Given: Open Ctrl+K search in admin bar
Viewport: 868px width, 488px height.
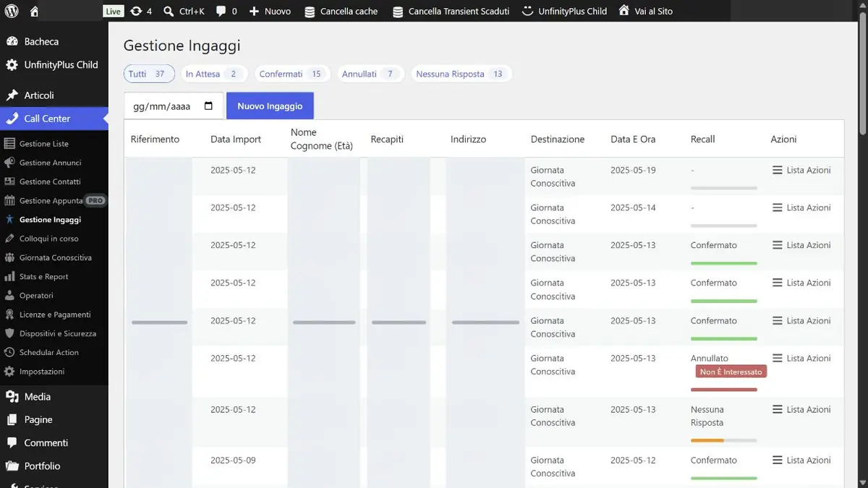Looking at the screenshot, I should coord(184,11).
